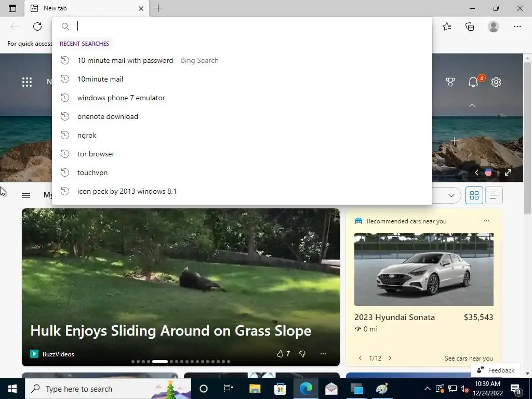Open Hulk Enjoys Sliding Around story
532x399 pixels.
tap(170, 330)
